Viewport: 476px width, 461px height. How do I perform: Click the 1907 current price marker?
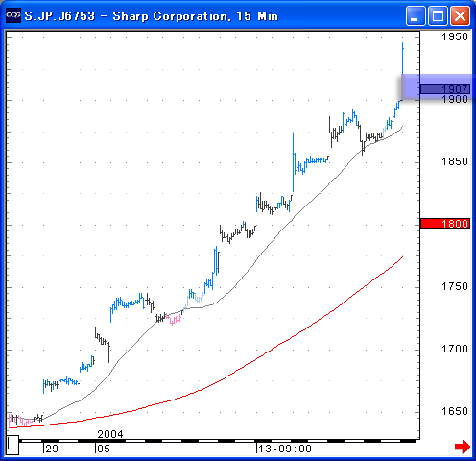(445, 89)
